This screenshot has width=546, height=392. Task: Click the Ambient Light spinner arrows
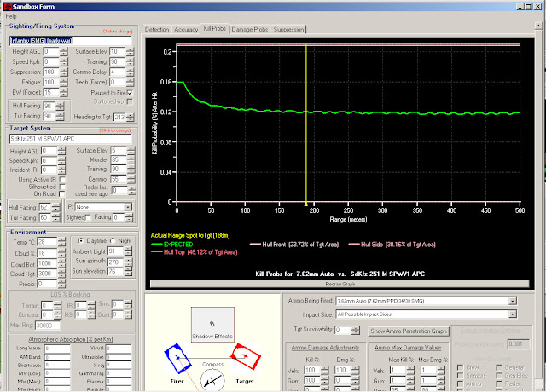(128, 251)
